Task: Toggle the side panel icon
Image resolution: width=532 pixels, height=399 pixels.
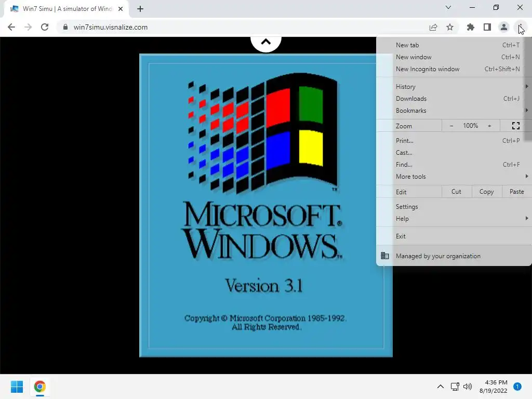Action: [487, 27]
